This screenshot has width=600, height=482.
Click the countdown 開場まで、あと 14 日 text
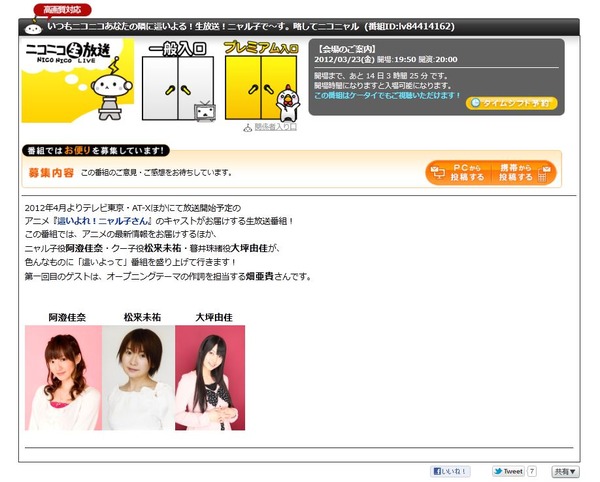click(382, 76)
